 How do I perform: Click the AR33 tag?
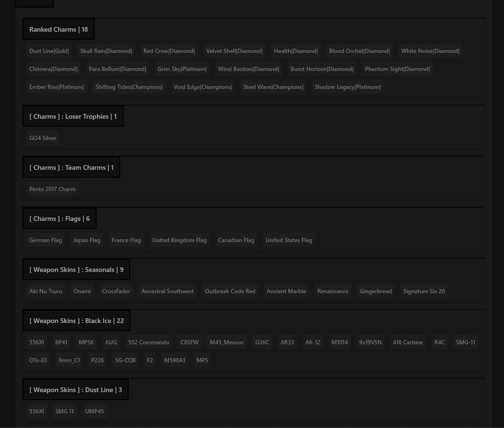point(287,342)
